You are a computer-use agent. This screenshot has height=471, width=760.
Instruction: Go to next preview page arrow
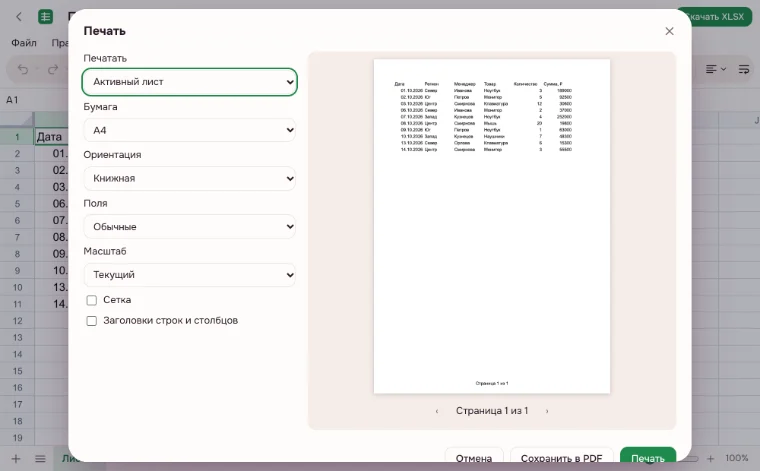coord(547,411)
